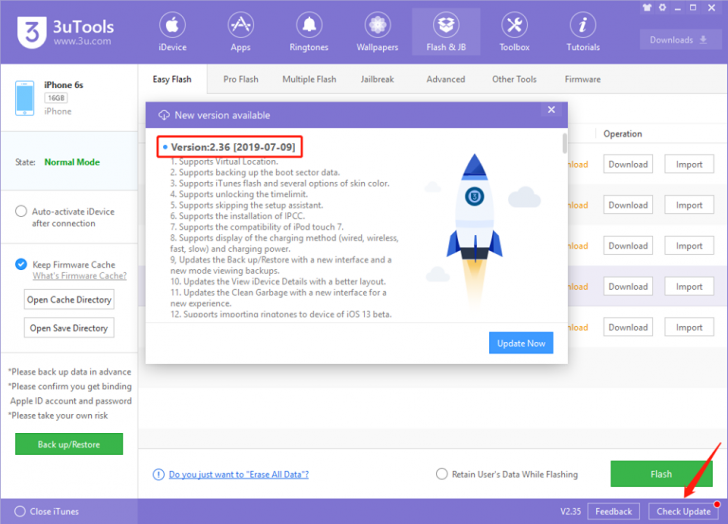
Task: Switch to the Firmware tab
Action: coord(583,79)
